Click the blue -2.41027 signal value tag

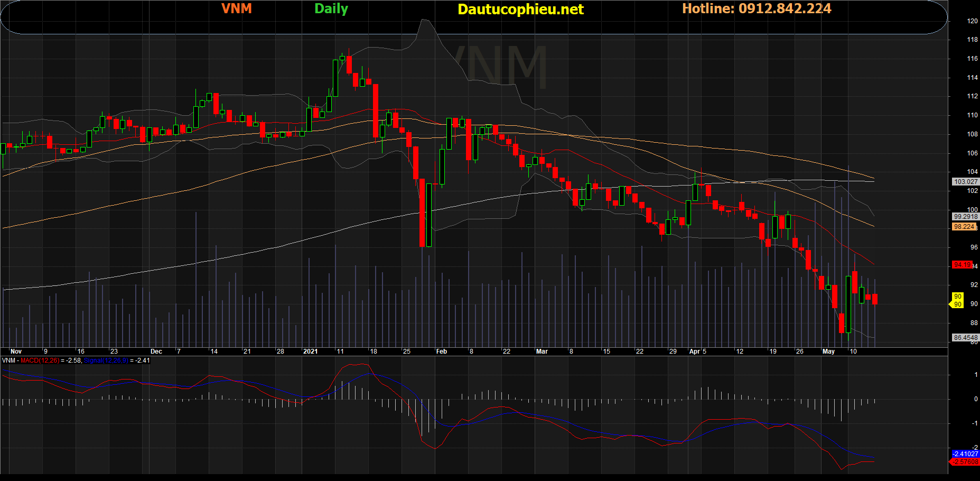click(965, 454)
